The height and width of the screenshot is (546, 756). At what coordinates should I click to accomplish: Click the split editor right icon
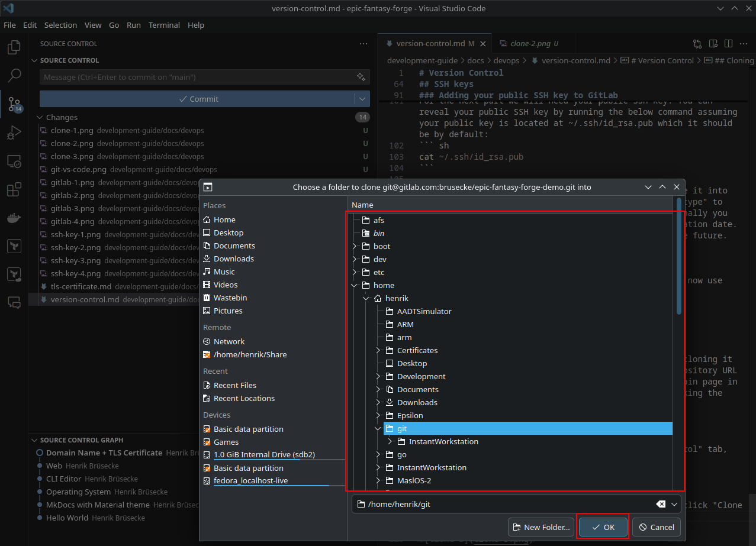point(728,44)
